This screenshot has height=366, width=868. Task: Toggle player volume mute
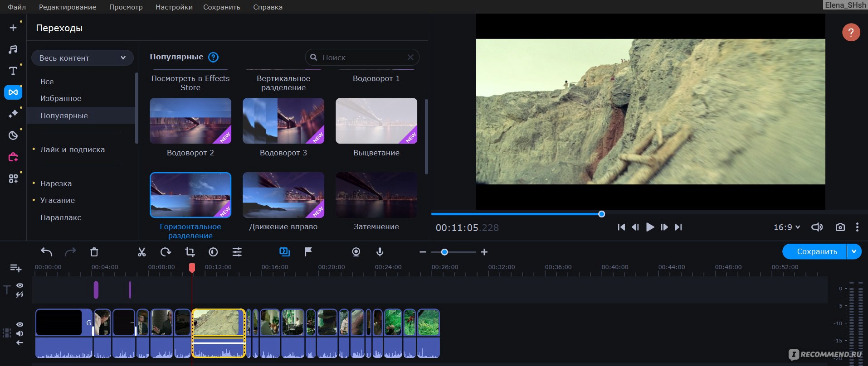point(817,227)
